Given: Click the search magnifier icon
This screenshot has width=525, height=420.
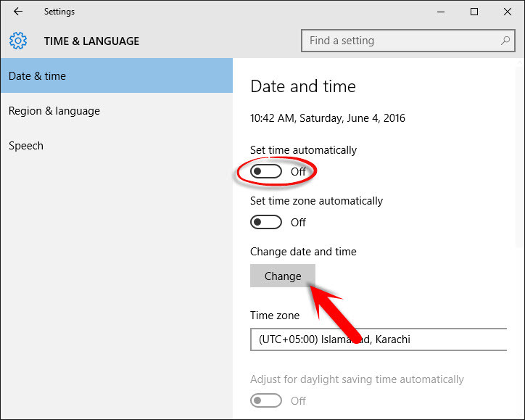Looking at the screenshot, I should (x=505, y=41).
